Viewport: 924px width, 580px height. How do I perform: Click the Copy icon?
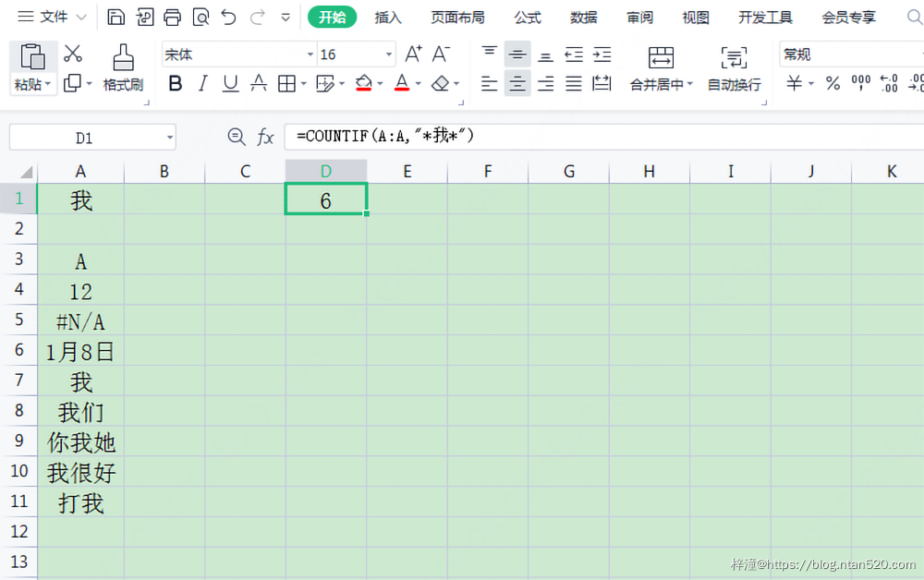pos(72,83)
